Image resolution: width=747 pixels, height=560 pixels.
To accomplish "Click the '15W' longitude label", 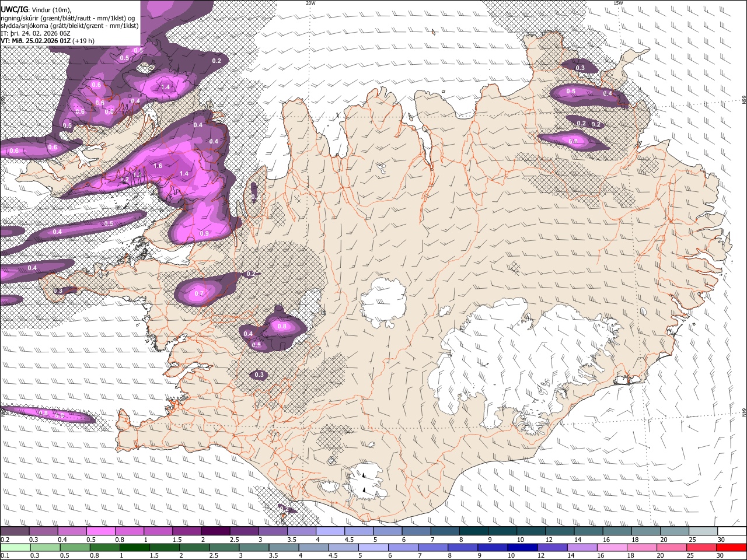I will (x=618, y=3).
